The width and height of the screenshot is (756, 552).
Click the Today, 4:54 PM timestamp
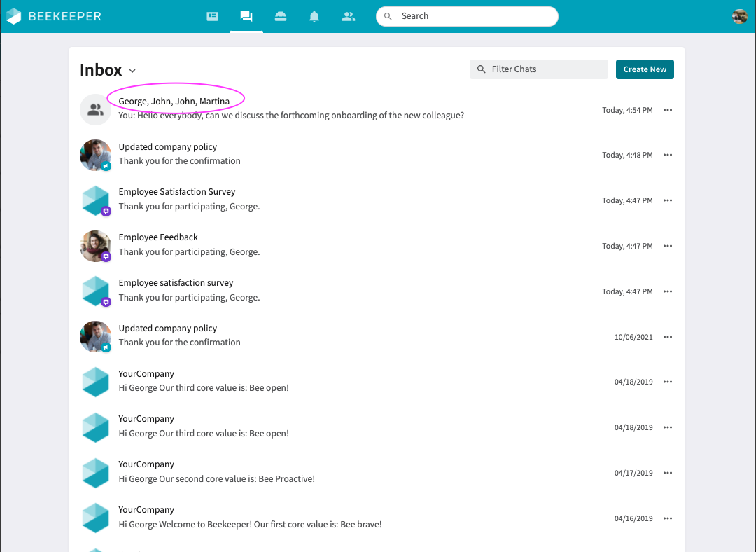(x=627, y=110)
